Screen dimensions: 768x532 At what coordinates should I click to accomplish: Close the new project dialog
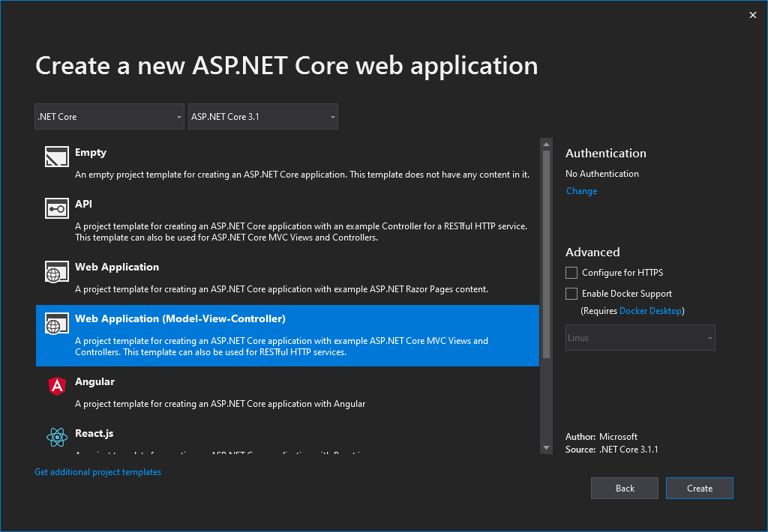point(752,14)
